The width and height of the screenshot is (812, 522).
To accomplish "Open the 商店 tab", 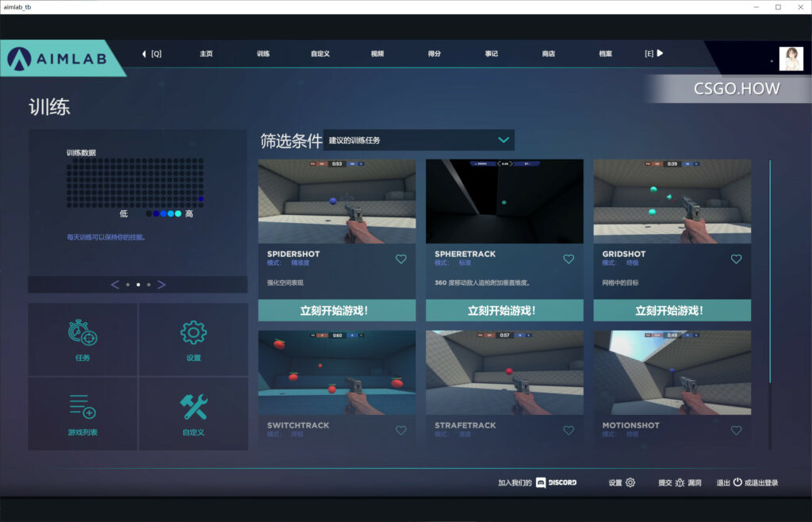I will (x=548, y=54).
